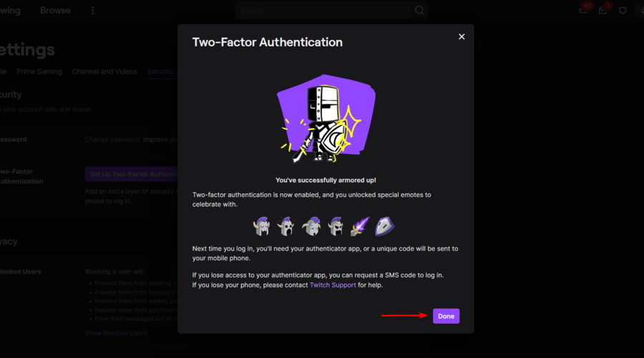Screen dimensions: 644x358
Task: Click the angry red-eyed helmet emote
Action: [286, 226]
